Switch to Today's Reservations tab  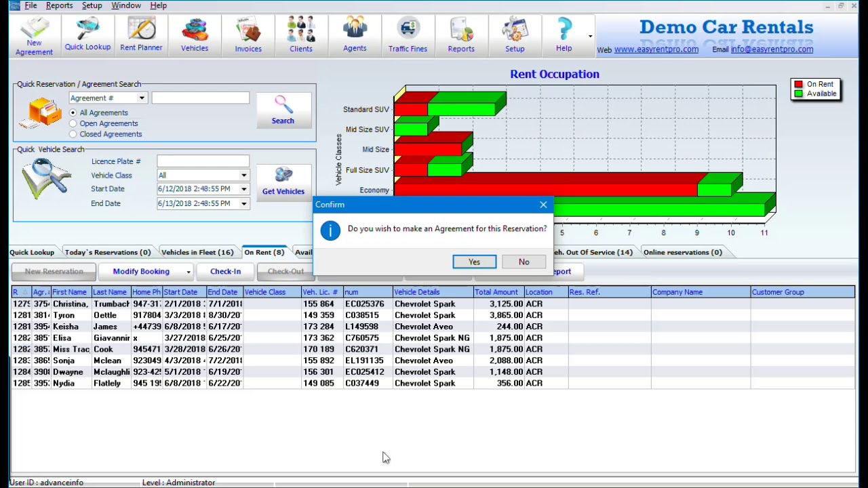[x=108, y=252]
